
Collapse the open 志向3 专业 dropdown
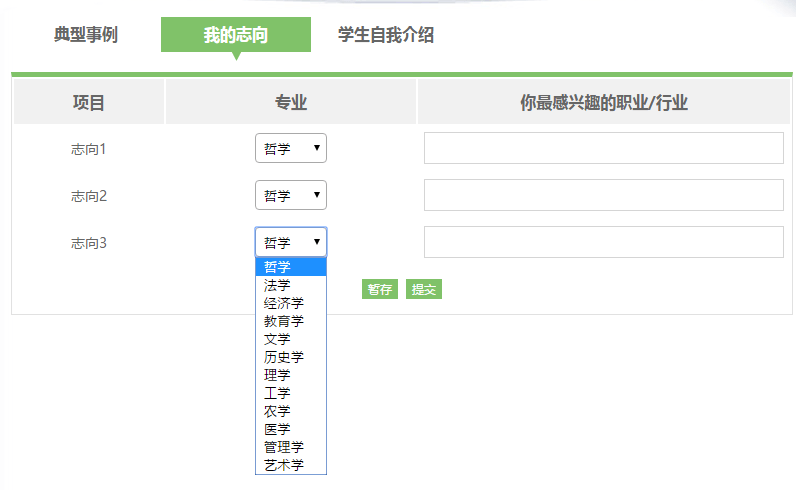291,242
